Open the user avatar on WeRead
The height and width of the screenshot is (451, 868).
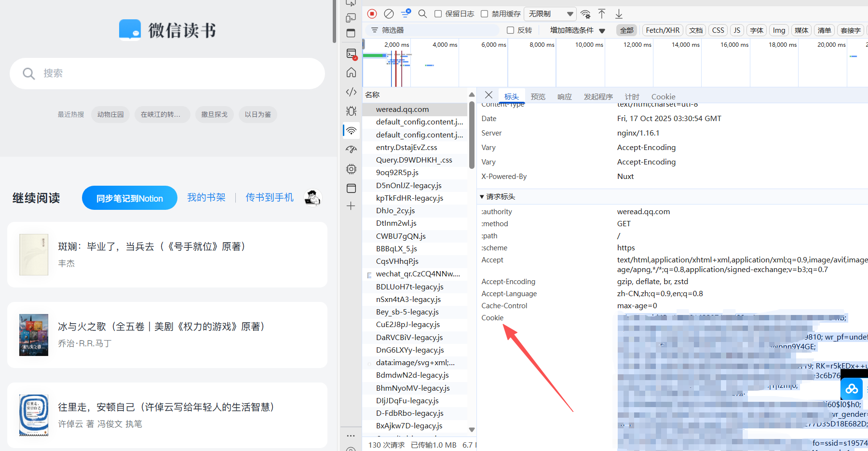tap(312, 198)
